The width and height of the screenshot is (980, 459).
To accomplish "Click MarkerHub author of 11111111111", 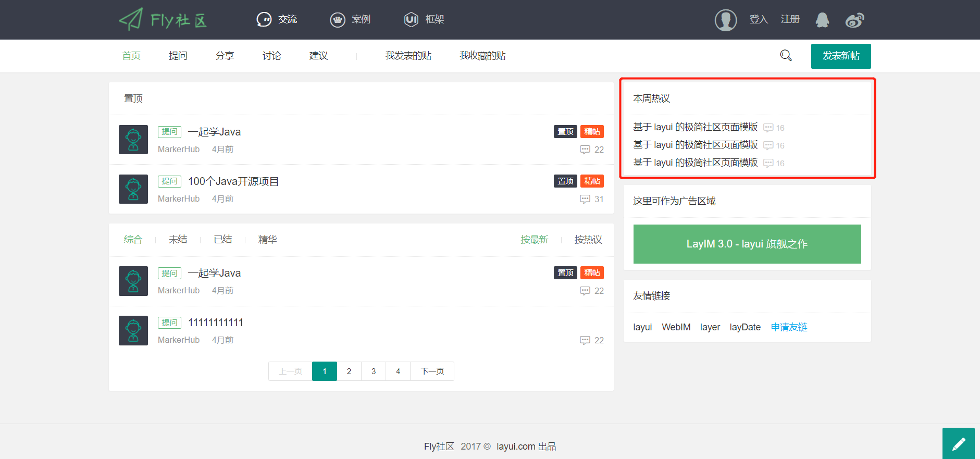I will pos(179,340).
